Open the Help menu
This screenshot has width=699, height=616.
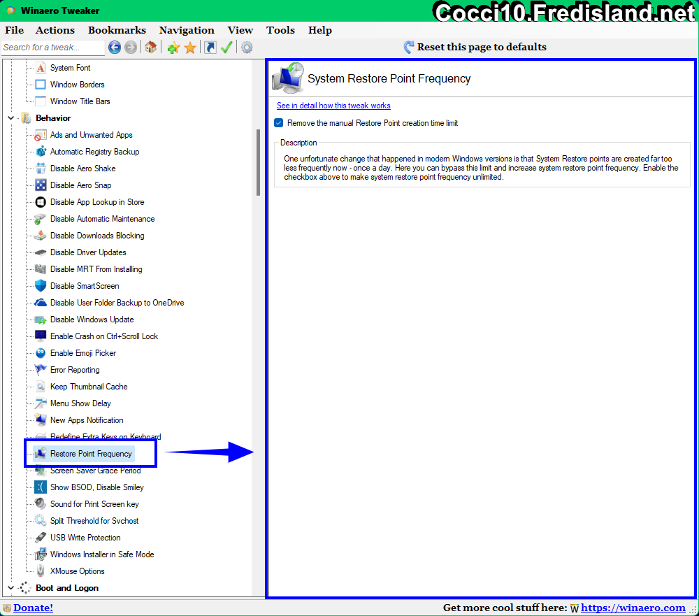click(320, 30)
